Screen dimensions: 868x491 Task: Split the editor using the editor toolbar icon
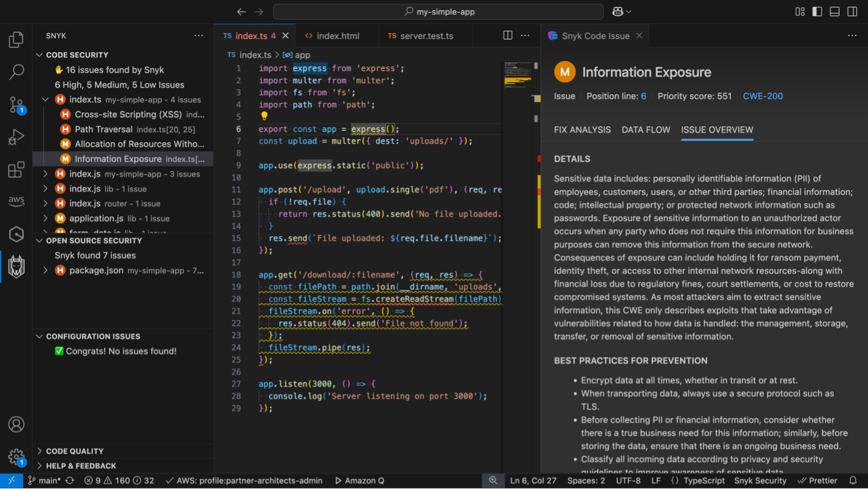pyautogui.click(x=508, y=36)
